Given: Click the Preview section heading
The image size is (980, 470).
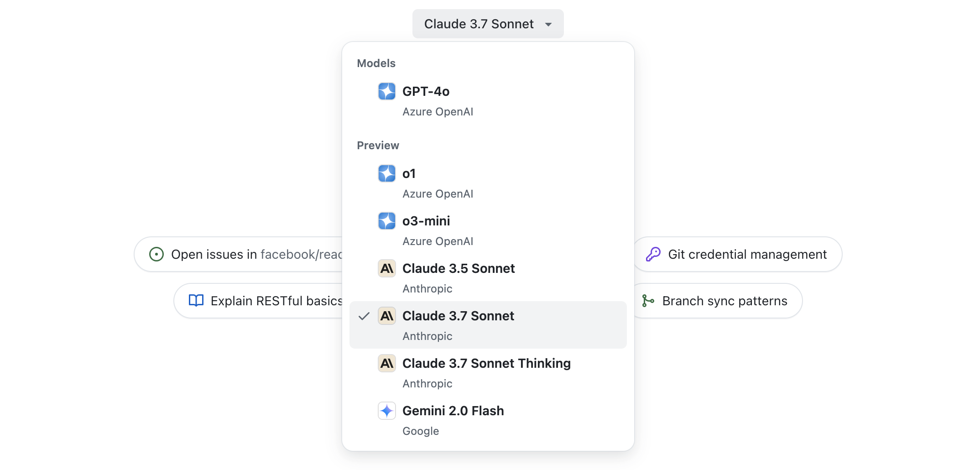Looking at the screenshot, I should click(378, 146).
